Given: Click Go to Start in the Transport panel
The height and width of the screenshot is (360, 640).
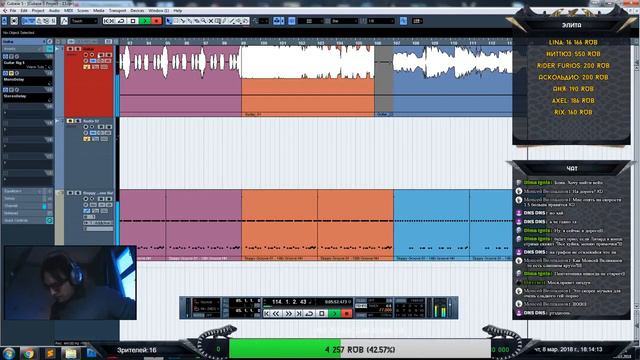Looking at the screenshot, I should tap(267, 313).
